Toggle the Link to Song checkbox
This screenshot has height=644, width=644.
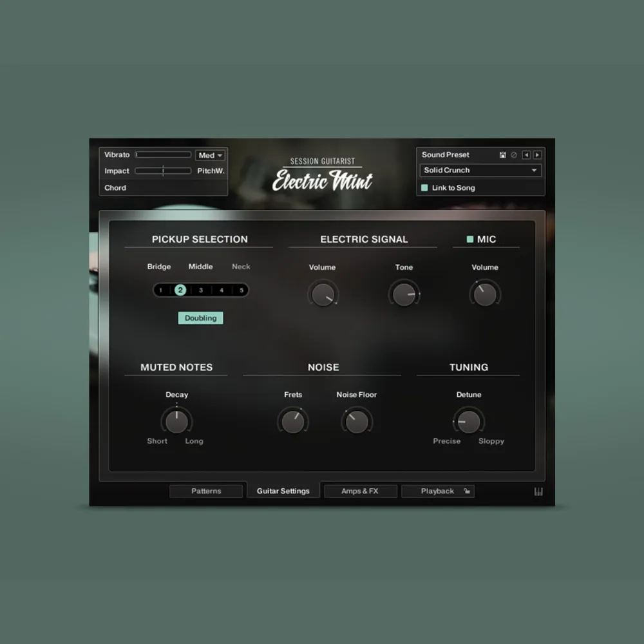(x=424, y=188)
